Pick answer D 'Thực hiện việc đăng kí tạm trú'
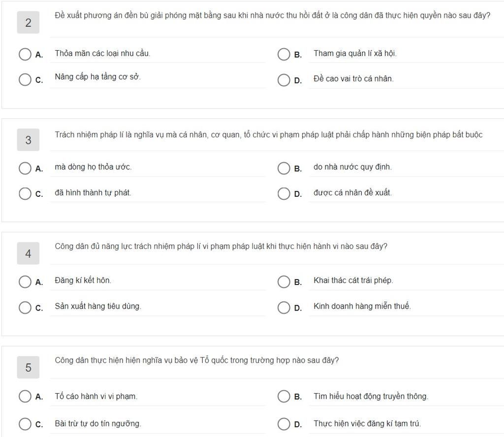504x437 pixels. (x=283, y=424)
